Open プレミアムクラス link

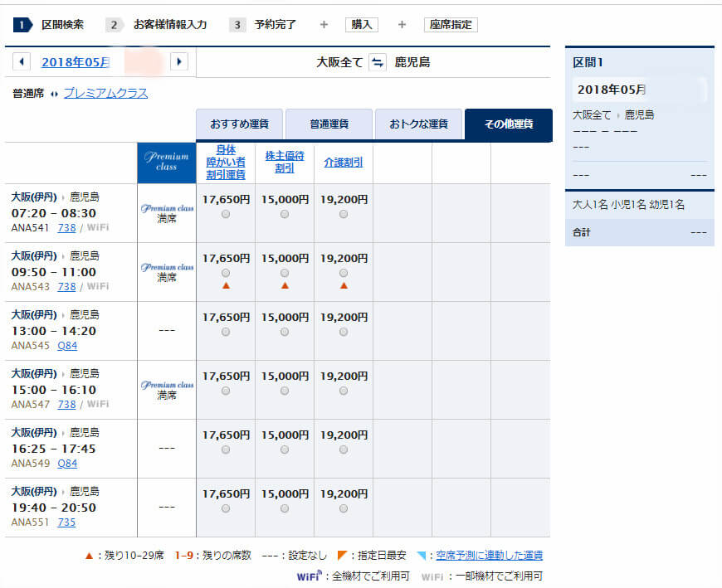pos(105,94)
